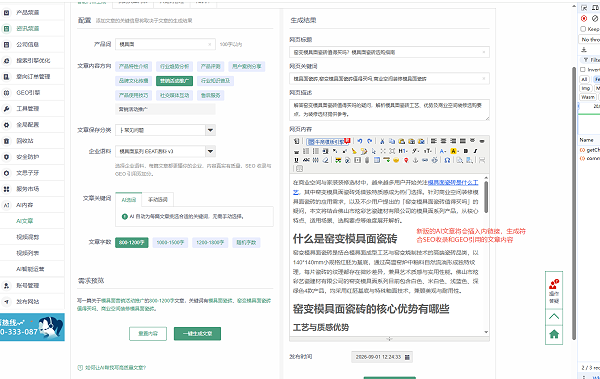Image resolution: width=600 pixels, height=379 pixels.
Task: Select the All filter in DevTools network
Action: (x=584, y=79)
